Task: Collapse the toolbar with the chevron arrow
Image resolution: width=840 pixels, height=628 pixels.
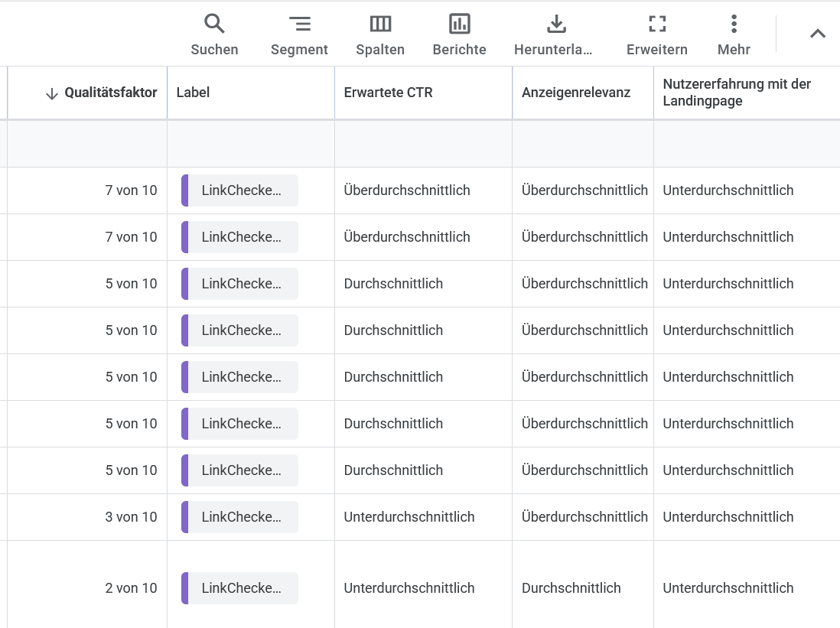Action: pyautogui.click(x=817, y=34)
